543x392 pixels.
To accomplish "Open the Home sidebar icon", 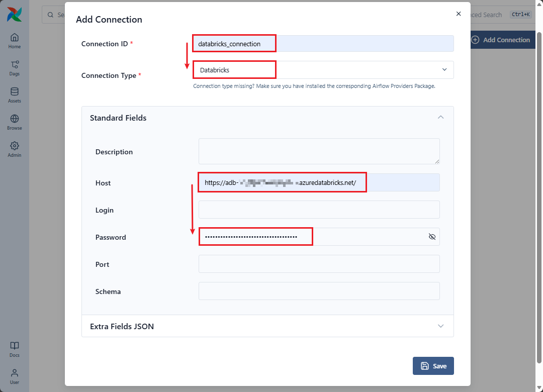I will (15, 40).
